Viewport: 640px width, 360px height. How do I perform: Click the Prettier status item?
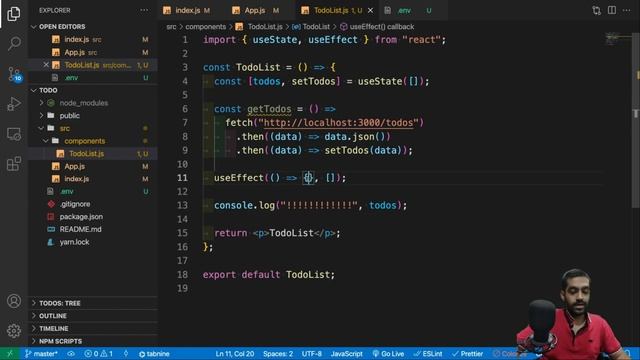467,354
